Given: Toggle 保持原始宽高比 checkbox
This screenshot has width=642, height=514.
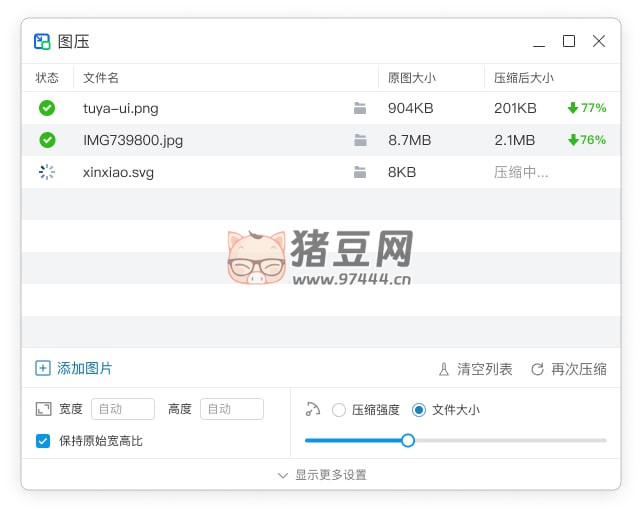Looking at the screenshot, I should [43, 441].
